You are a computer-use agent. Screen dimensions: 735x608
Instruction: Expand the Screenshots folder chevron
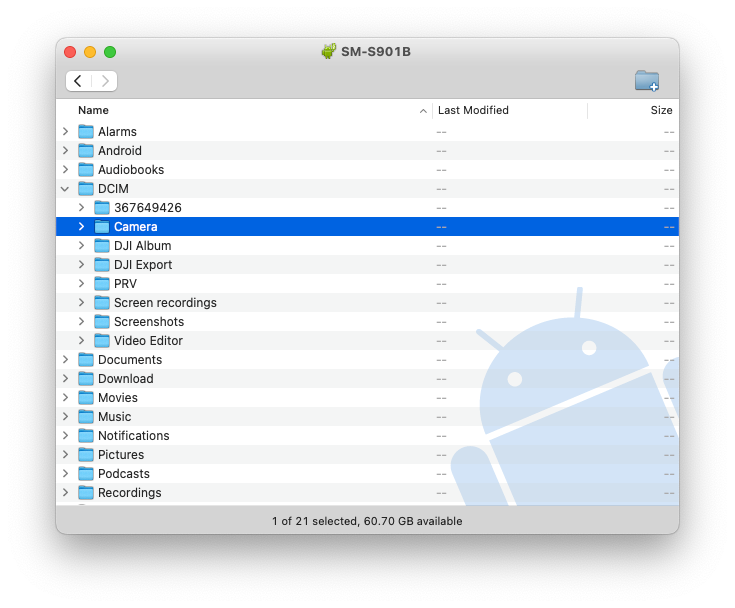pos(82,322)
